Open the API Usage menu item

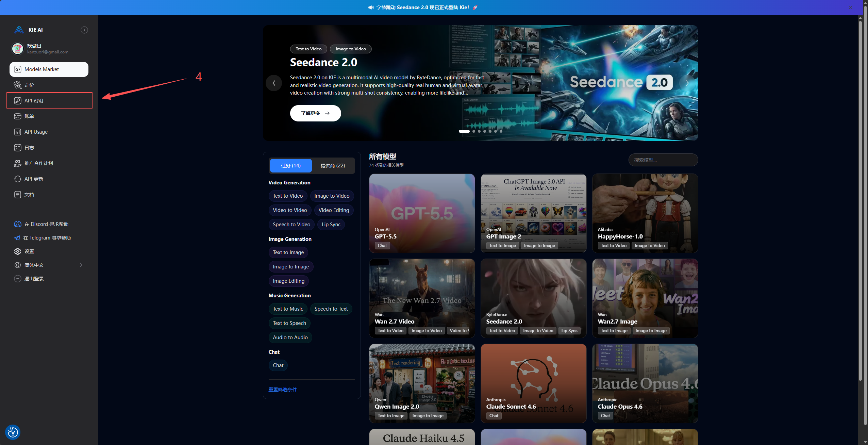(x=49, y=132)
